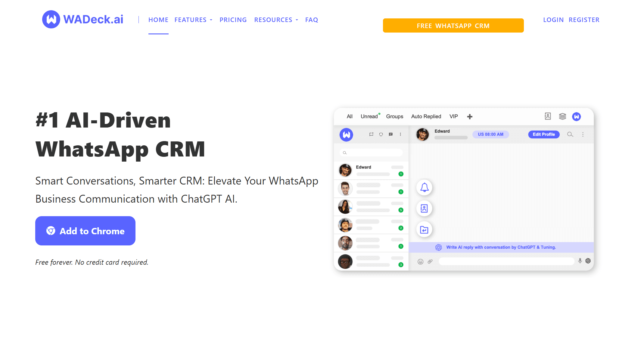Click the ChatGPT icon beside message input
Viewport: 644px width, 341px height.
coord(588,261)
